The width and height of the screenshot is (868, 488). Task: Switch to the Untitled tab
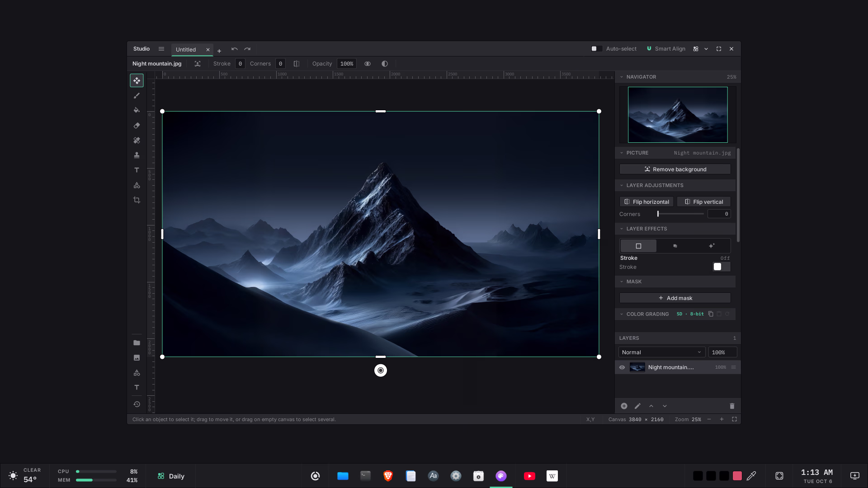click(x=186, y=50)
